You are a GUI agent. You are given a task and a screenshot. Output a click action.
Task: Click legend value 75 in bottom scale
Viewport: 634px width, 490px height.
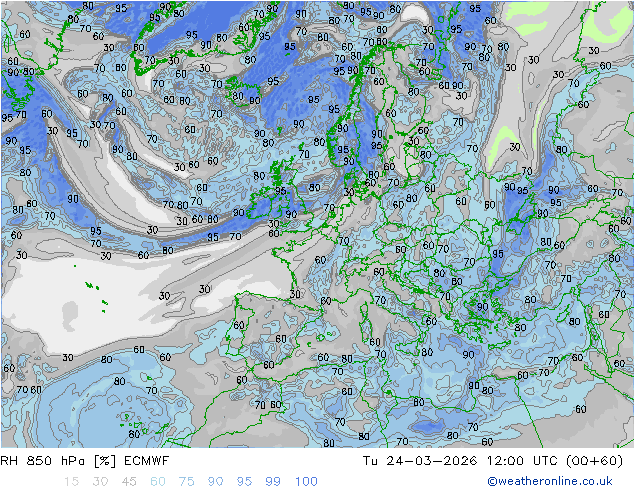pyautogui.click(x=186, y=481)
